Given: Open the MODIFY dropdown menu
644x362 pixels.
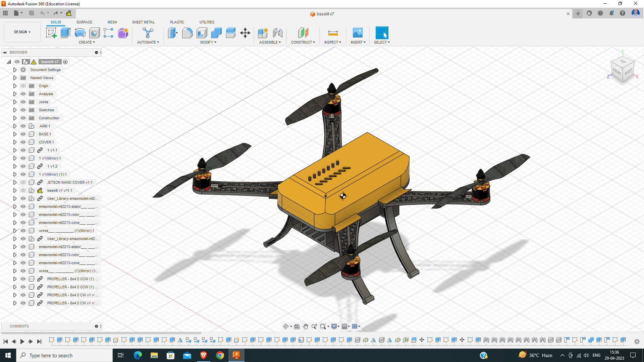Looking at the screenshot, I should tap(208, 42).
